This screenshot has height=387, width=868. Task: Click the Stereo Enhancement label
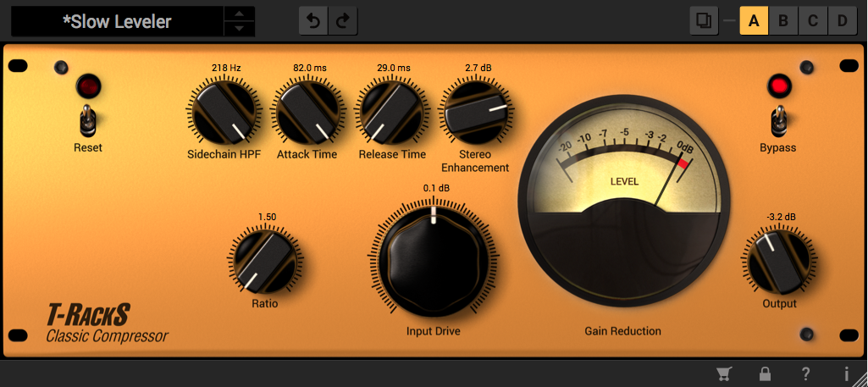click(x=477, y=161)
